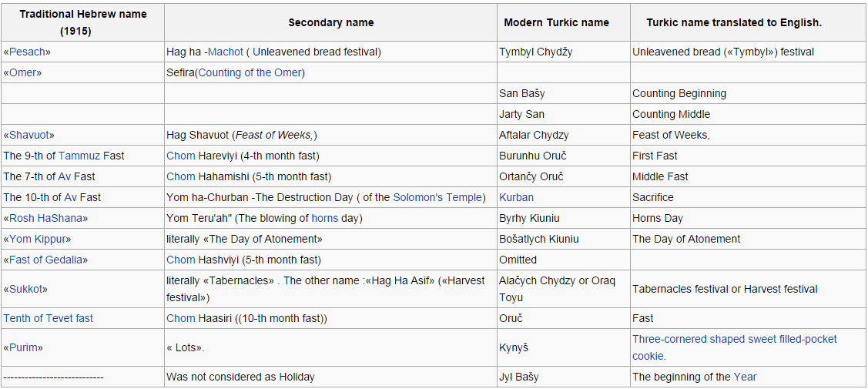Click the Tammuz link
868x389 pixels.
79,156
